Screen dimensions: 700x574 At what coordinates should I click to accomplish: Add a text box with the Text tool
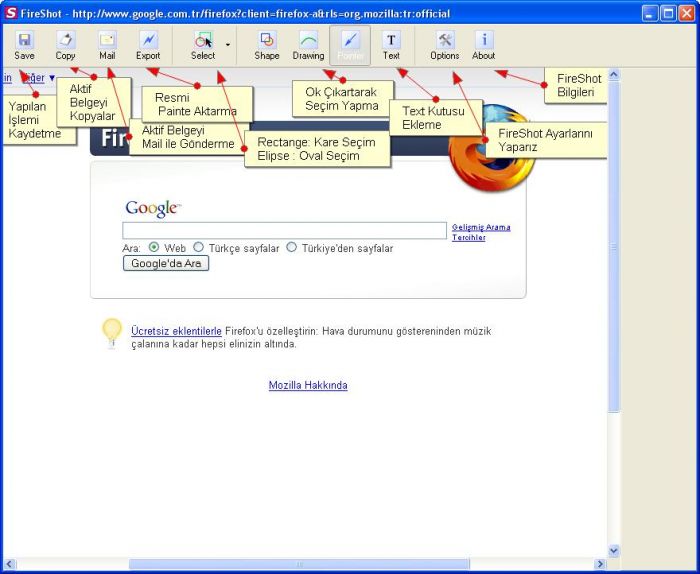click(391, 45)
